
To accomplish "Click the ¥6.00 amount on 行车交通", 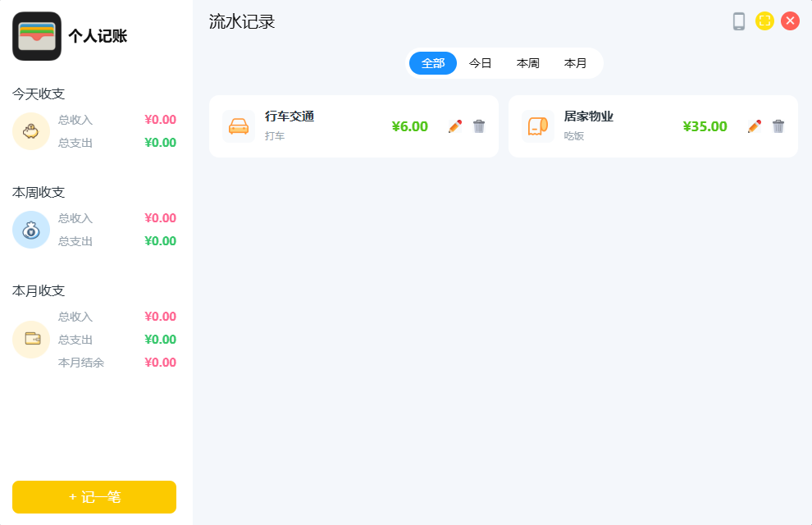I will pos(409,126).
